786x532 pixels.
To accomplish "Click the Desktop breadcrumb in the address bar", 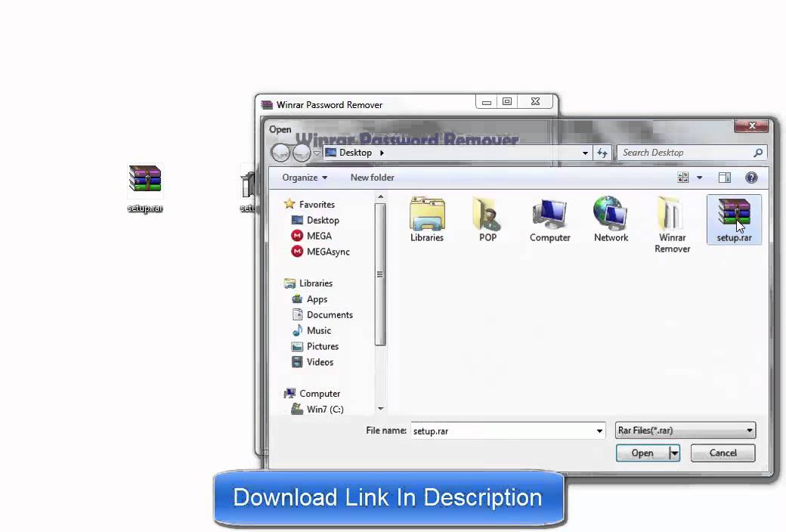I will click(355, 153).
